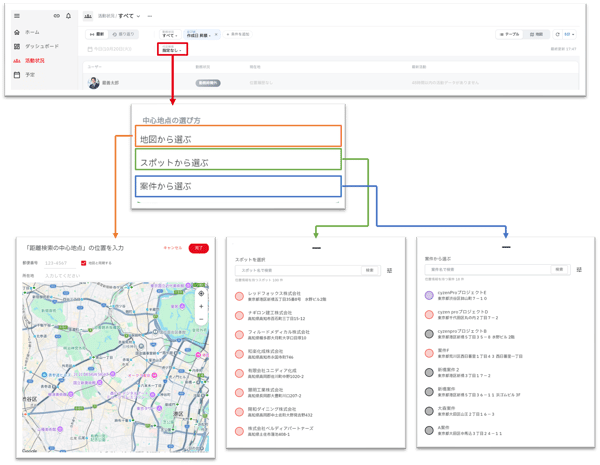Click the 条件を追加 button
Viewport: 600px width, 465px height.
click(238, 34)
